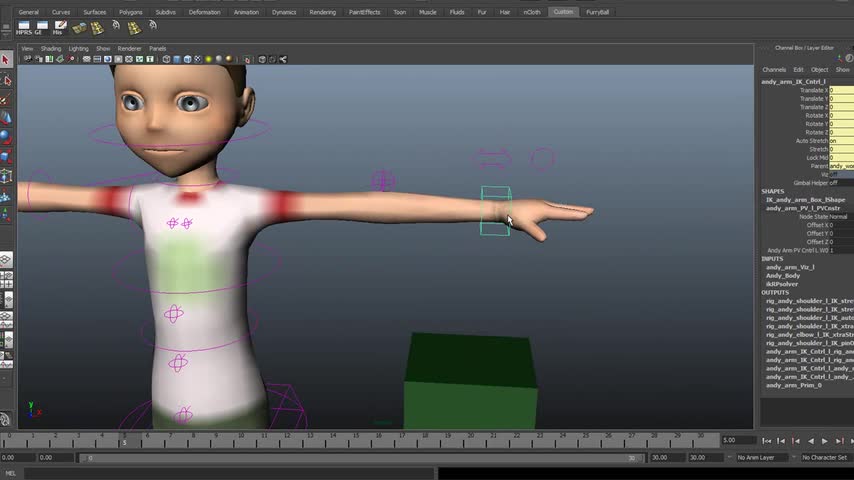This screenshot has width=854, height=480.
Task: Click the His shelf icon
Action: click(x=59, y=28)
